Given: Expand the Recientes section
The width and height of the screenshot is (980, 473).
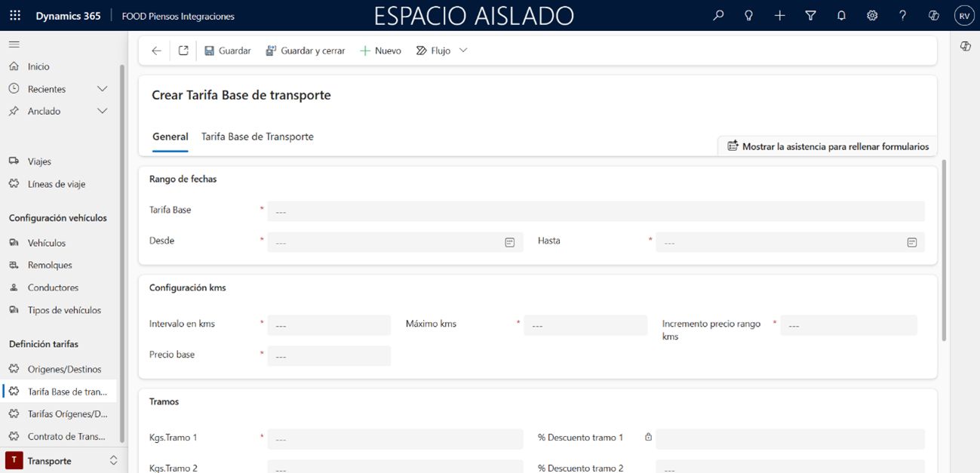Looking at the screenshot, I should pyautogui.click(x=102, y=89).
